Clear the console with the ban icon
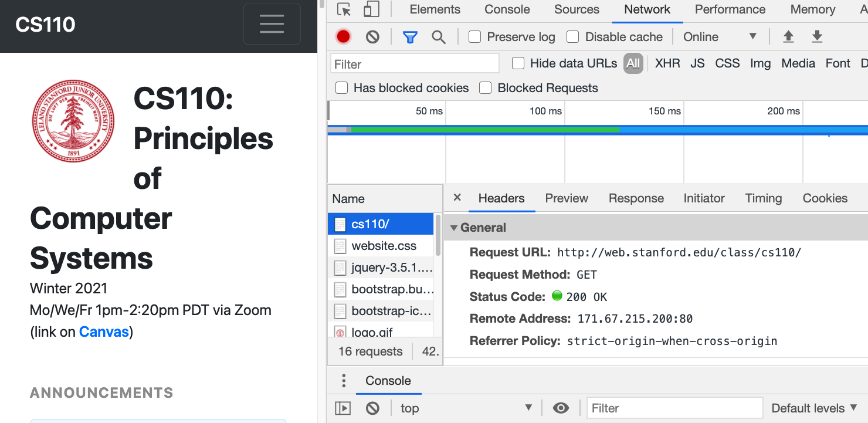This screenshot has height=423, width=868. pos(372,408)
